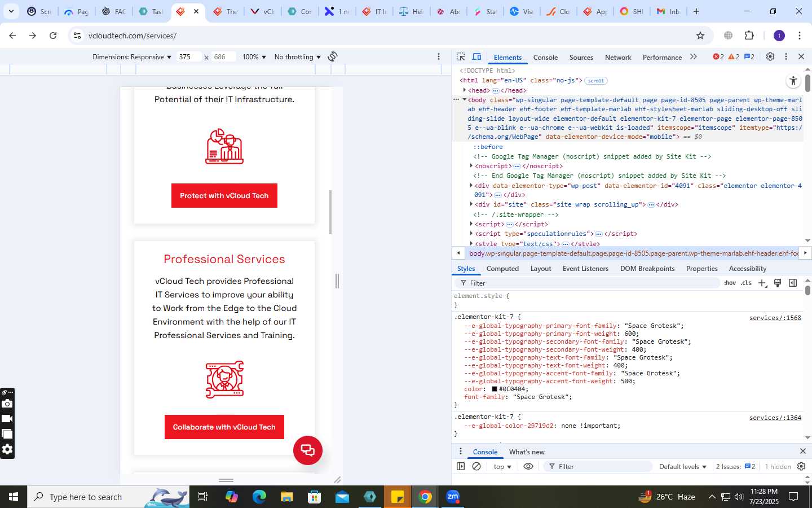Show console sidebar icon
The image size is (812, 508).
pos(461,467)
